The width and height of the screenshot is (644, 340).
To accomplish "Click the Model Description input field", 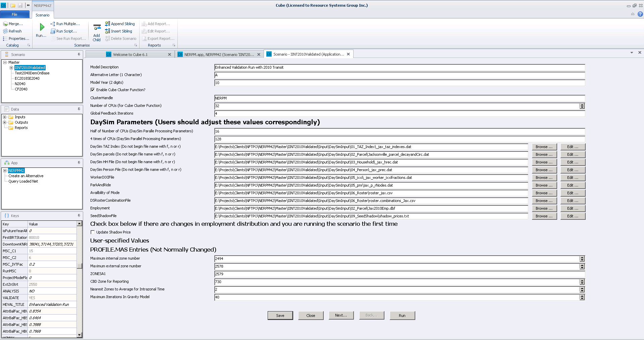I will tap(399, 67).
